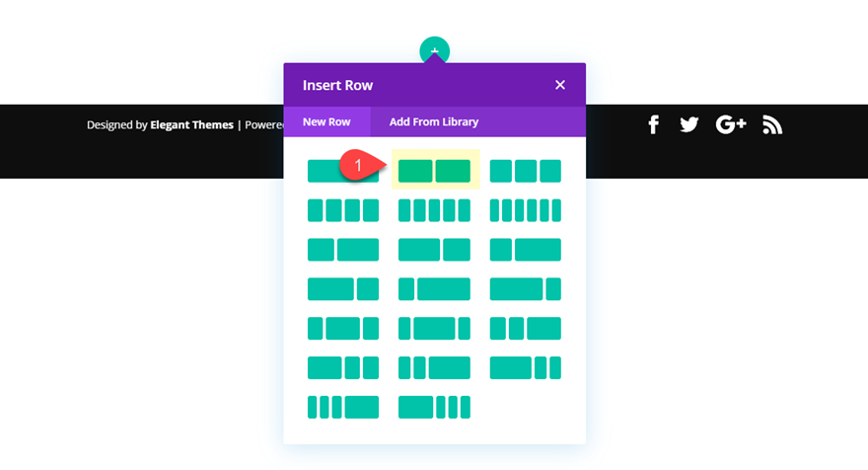
Task: Open the Add From Library tab
Action: [434, 121]
